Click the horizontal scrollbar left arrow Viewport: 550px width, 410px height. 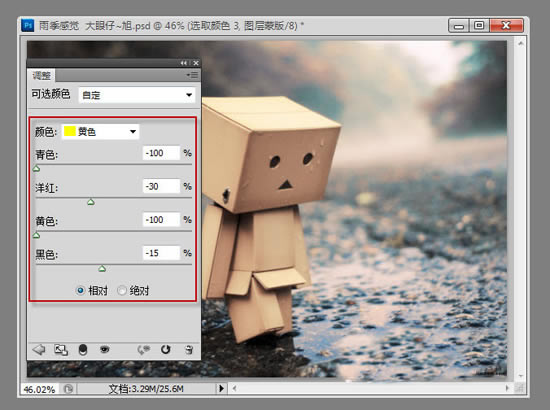coord(234,388)
